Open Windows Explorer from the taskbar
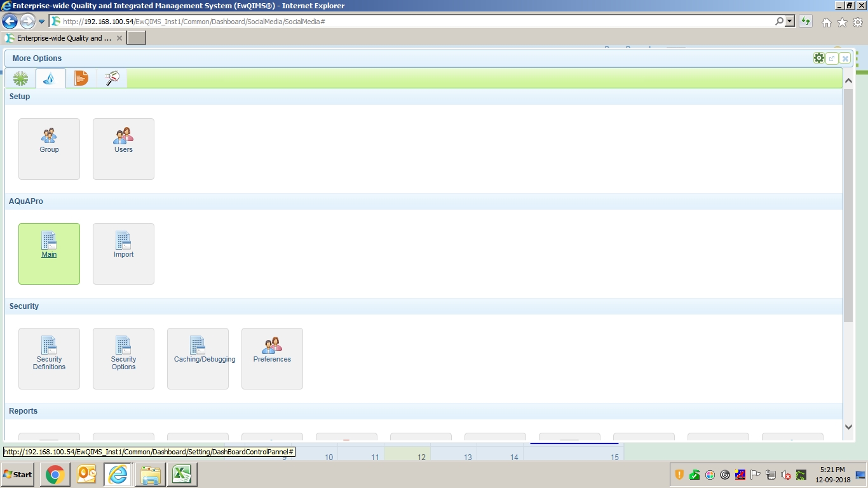The width and height of the screenshot is (868, 488). (151, 475)
